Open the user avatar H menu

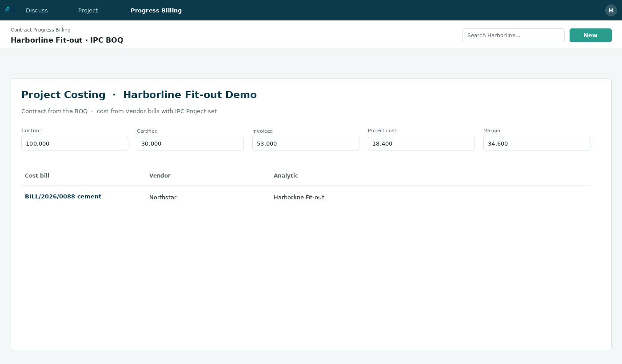click(x=611, y=10)
